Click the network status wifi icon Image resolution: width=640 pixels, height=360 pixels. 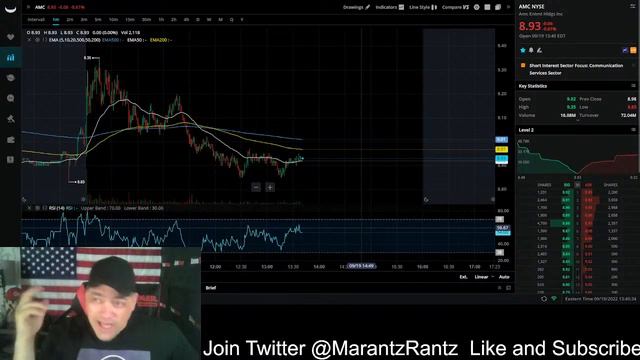coord(554,299)
